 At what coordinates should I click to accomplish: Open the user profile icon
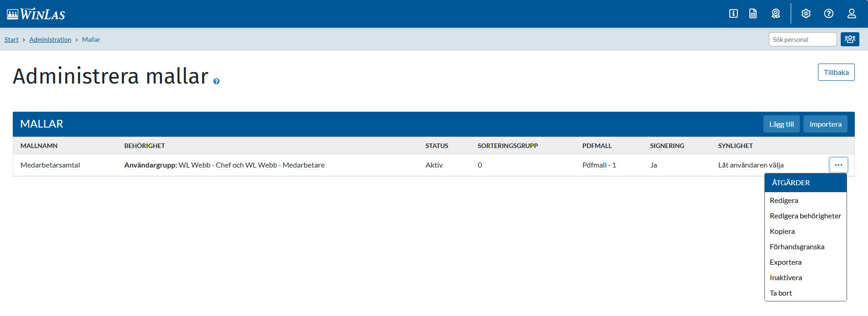(x=852, y=14)
